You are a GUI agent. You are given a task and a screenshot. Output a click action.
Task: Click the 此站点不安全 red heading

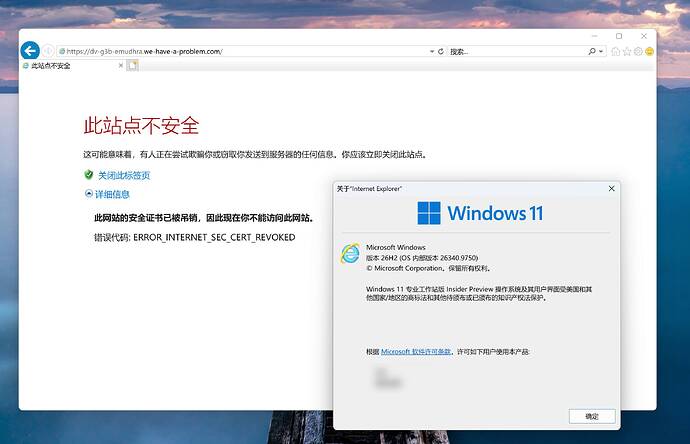point(141,125)
